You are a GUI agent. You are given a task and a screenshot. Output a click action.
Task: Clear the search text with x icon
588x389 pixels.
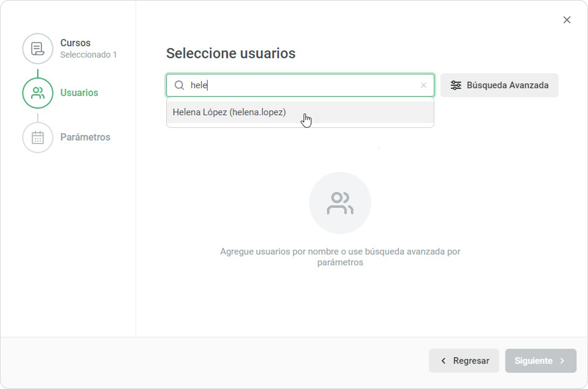(x=423, y=86)
